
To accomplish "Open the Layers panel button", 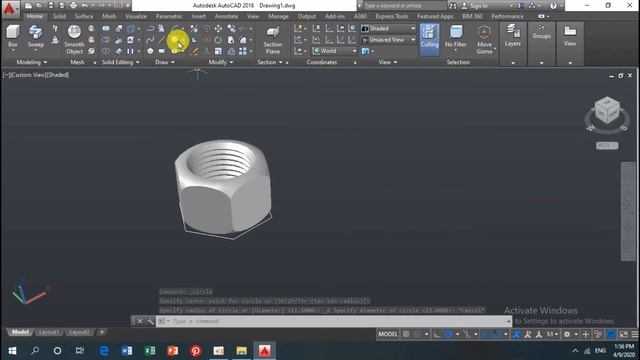I will (x=513, y=36).
